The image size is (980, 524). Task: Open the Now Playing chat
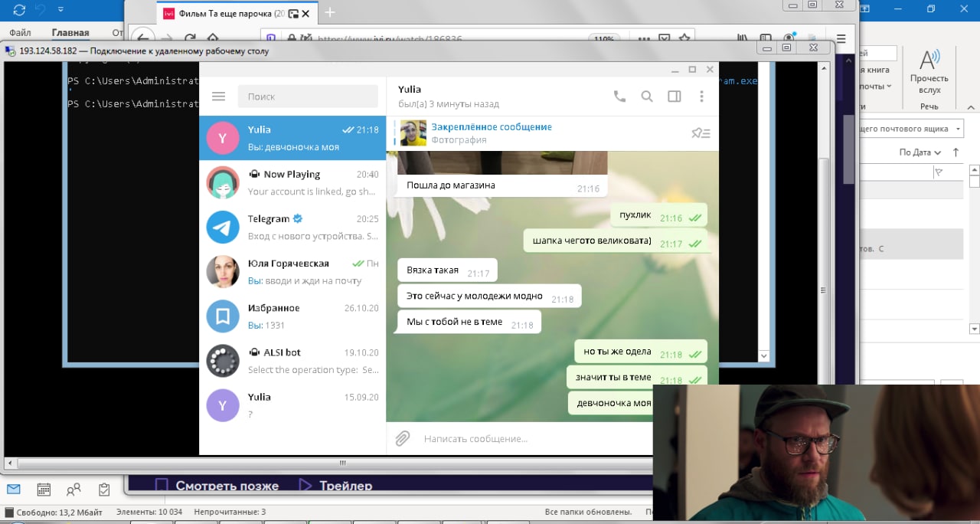(292, 182)
